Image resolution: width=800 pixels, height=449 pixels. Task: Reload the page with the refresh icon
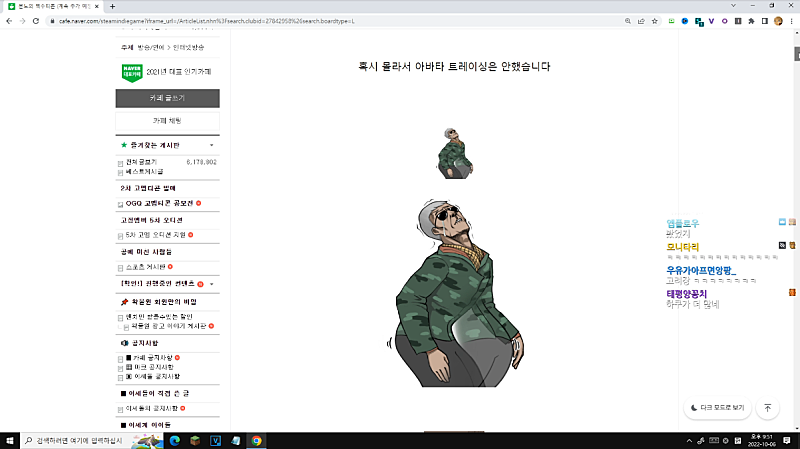36,21
